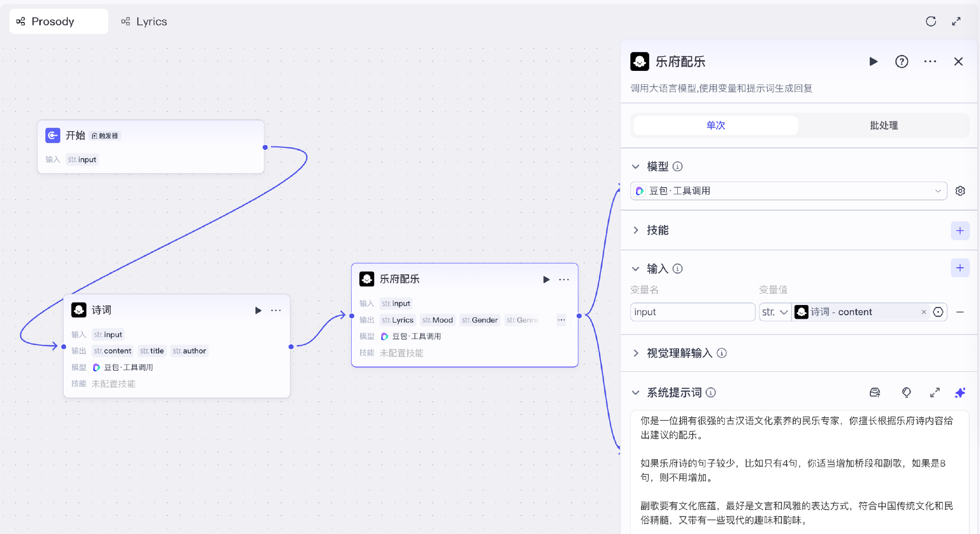Click the input variable name field

[x=692, y=312]
